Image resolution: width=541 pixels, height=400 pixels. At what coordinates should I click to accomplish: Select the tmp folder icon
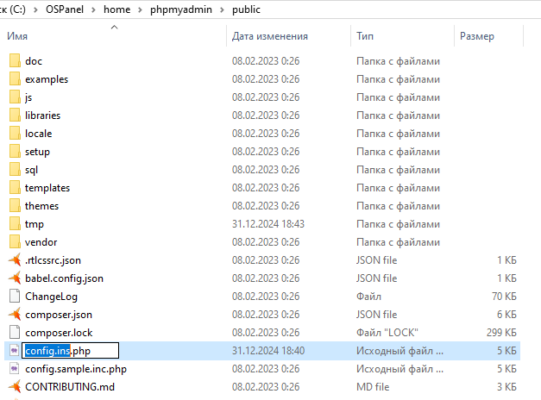click(x=15, y=224)
